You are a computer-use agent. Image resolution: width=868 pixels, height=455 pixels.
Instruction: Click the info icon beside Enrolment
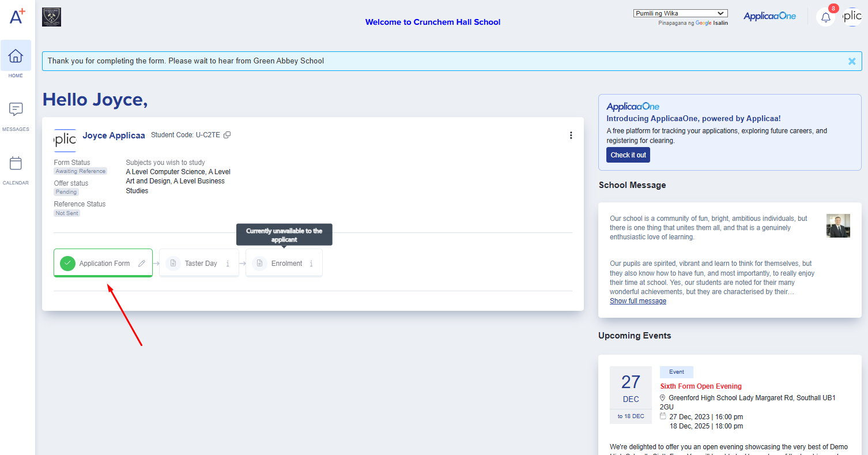311,263
